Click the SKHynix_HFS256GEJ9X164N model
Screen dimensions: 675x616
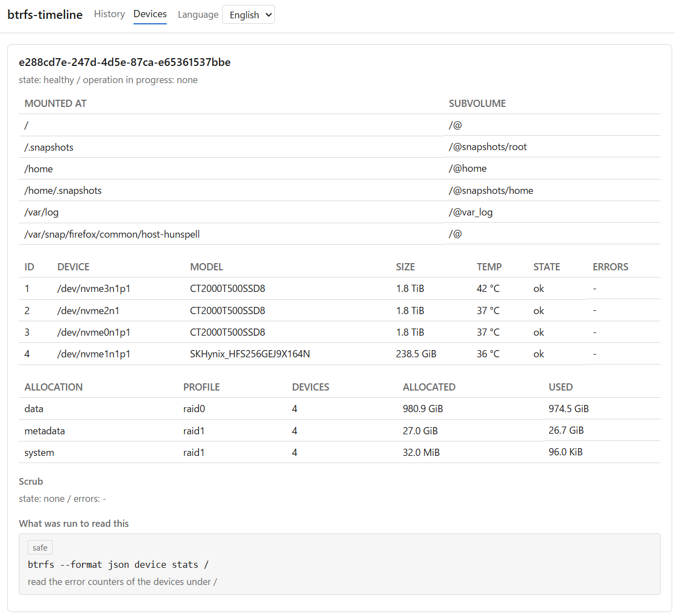point(250,354)
